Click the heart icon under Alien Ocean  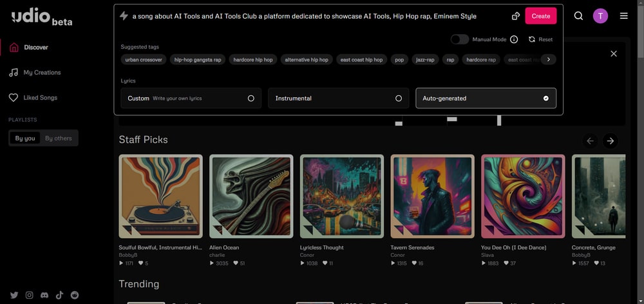[236, 263]
